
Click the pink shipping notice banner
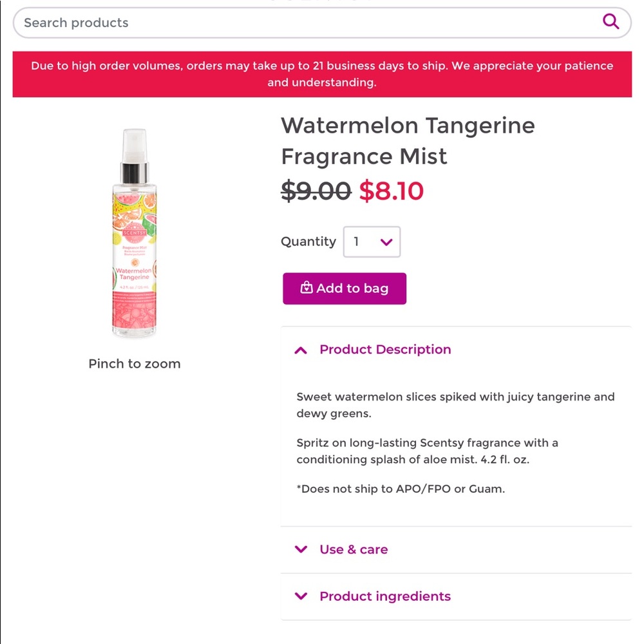pos(322,73)
